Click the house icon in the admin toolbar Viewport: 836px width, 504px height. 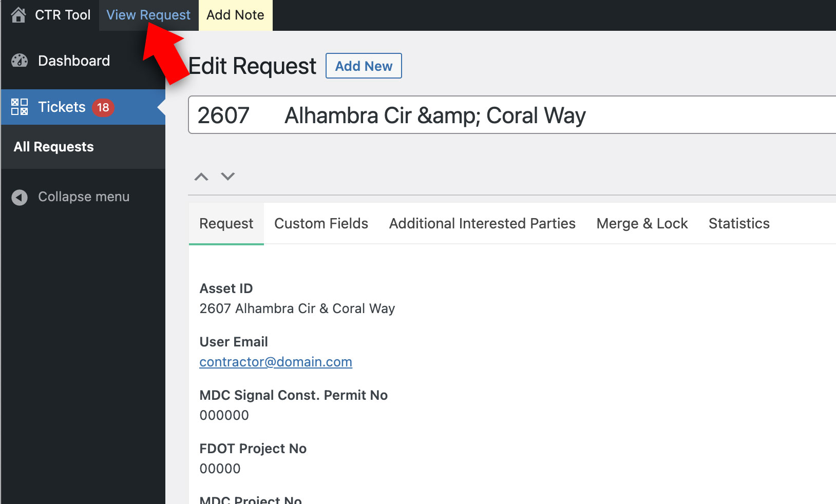18,14
